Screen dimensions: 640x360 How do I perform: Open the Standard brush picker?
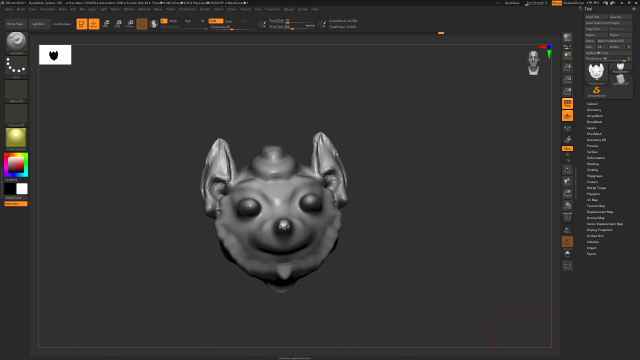click(x=16, y=42)
